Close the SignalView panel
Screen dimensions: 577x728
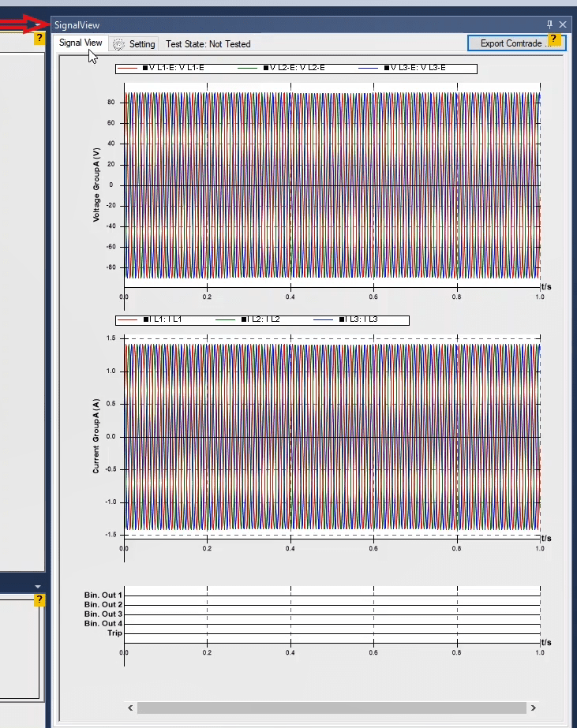pyautogui.click(x=563, y=24)
